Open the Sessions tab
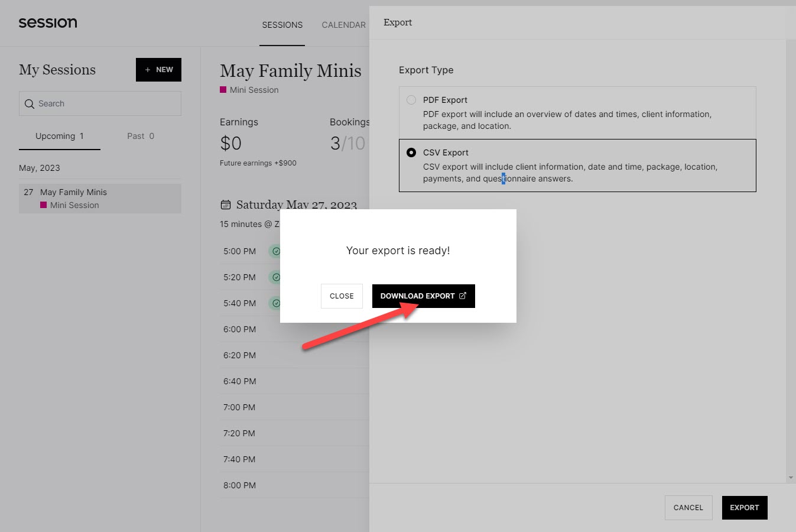The height and width of the screenshot is (532, 796). [282, 25]
